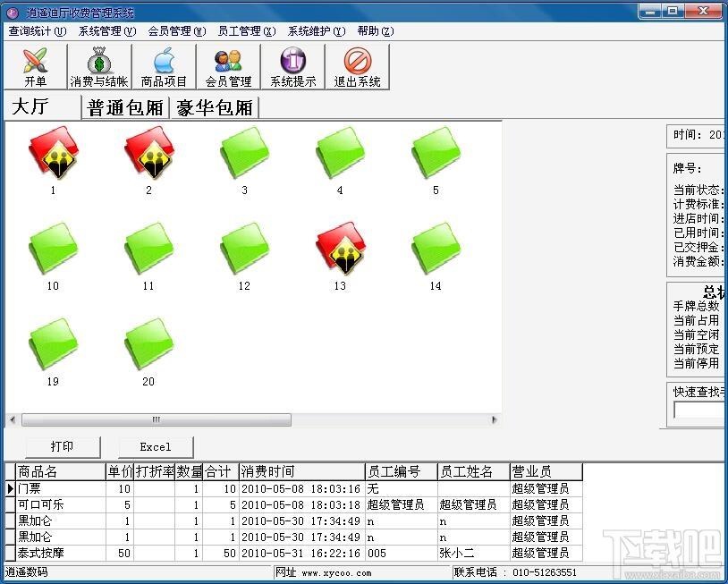Select the 泰式按摩 row in table
Image resolution: width=728 pixels, height=584 pixels.
point(293,553)
